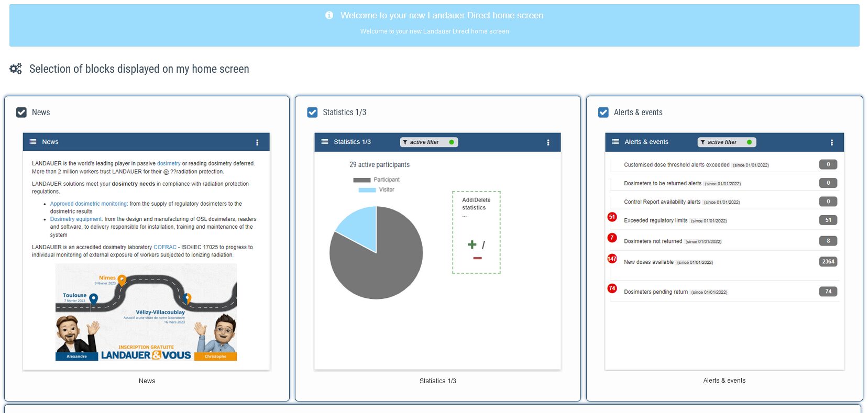Image resolution: width=868 pixels, height=413 pixels.
Task: Click the gears settings icon beside Selection of blocks
Action: pos(16,69)
